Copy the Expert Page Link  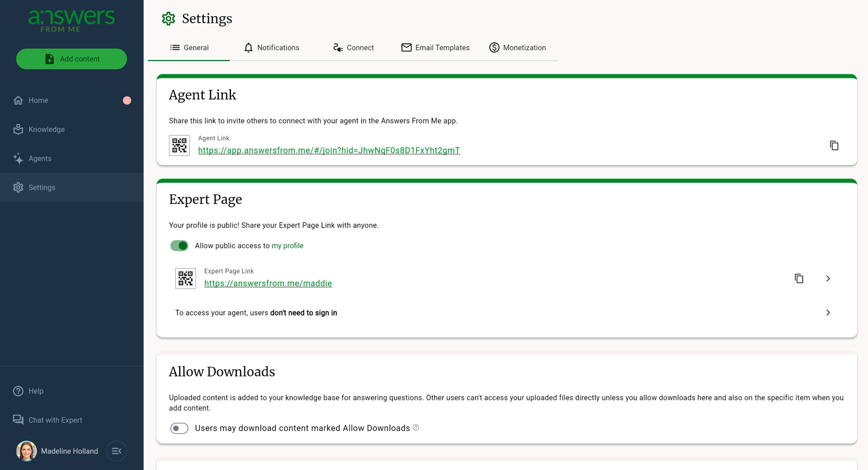tap(799, 279)
